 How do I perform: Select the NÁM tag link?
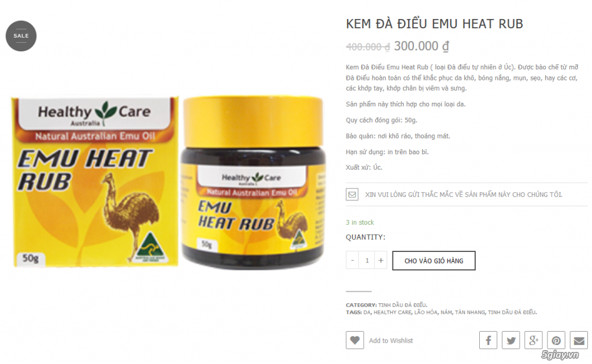(x=446, y=312)
